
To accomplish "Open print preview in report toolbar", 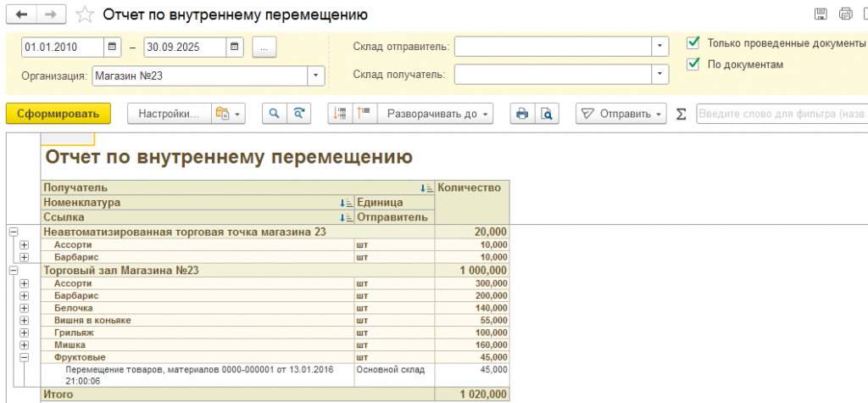I will point(548,114).
